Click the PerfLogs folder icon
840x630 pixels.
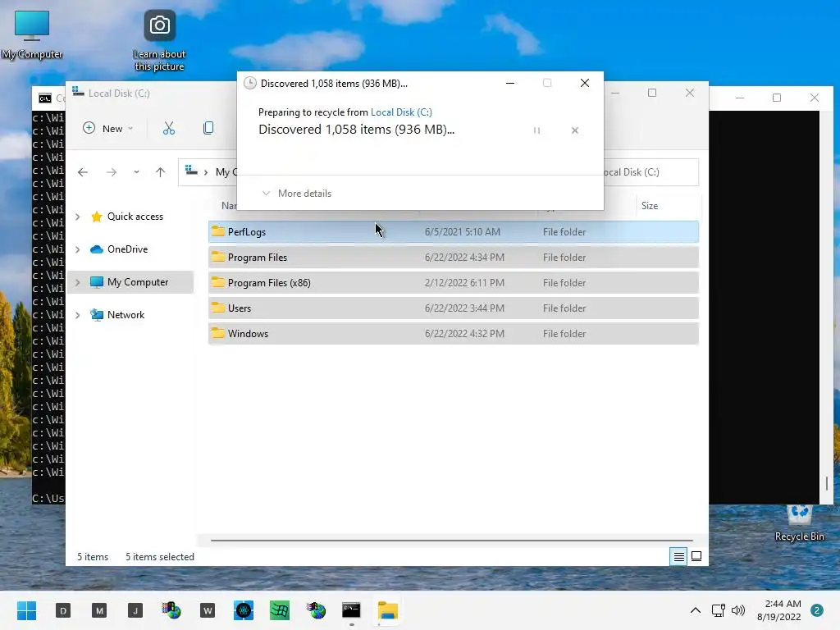coord(218,231)
